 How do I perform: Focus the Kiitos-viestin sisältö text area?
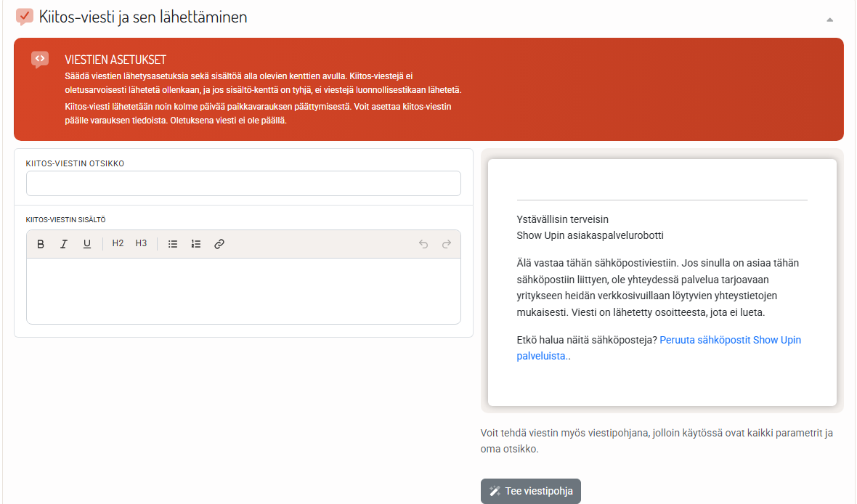point(243,290)
